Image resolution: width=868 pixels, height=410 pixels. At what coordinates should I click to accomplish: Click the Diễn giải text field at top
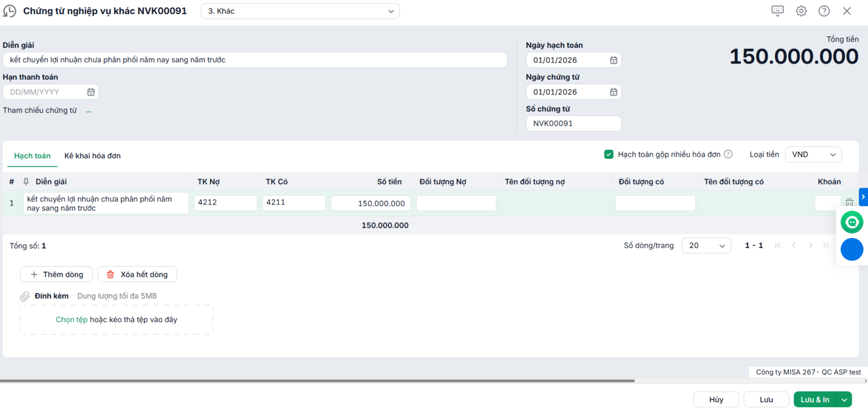click(255, 60)
